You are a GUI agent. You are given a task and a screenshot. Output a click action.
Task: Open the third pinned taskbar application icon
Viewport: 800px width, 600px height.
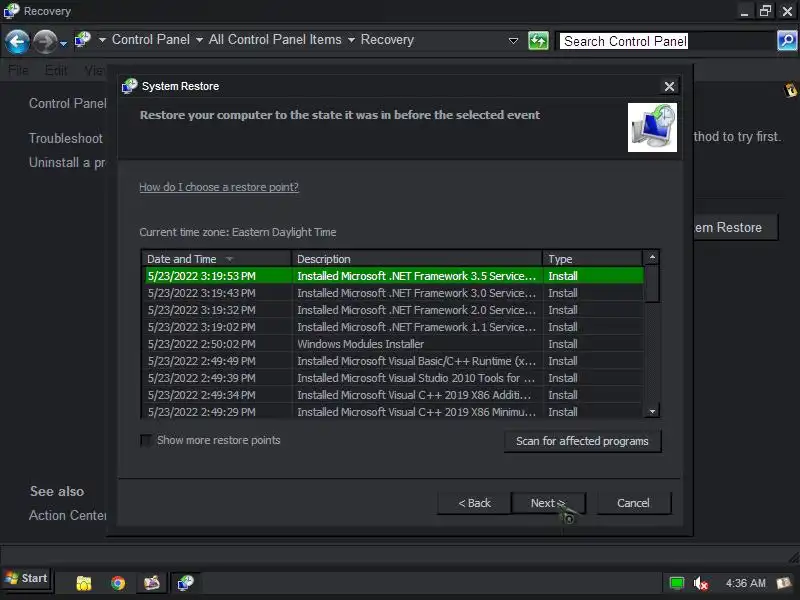(152, 583)
